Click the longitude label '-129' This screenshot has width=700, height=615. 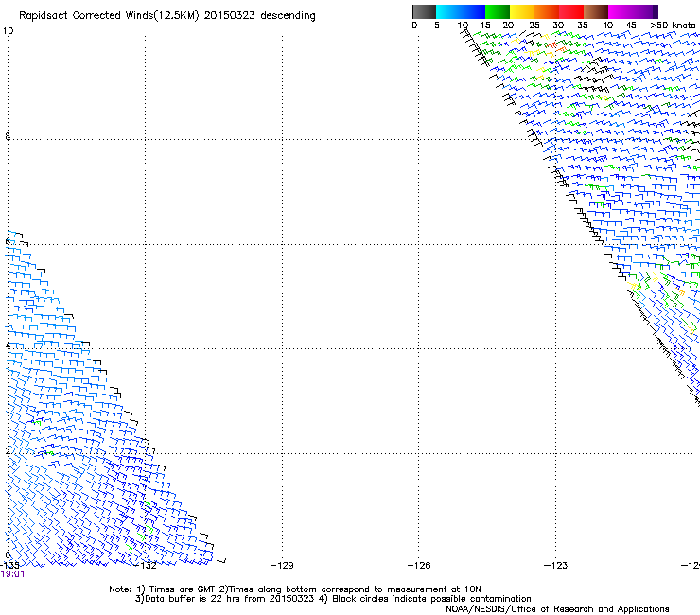pyautogui.click(x=282, y=566)
